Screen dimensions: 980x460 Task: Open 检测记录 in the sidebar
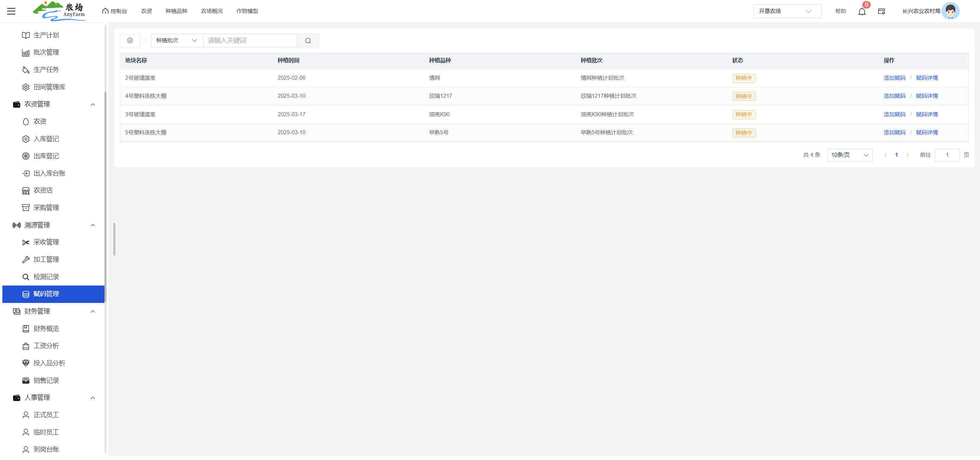pyautogui.click(x=46, y=277)
